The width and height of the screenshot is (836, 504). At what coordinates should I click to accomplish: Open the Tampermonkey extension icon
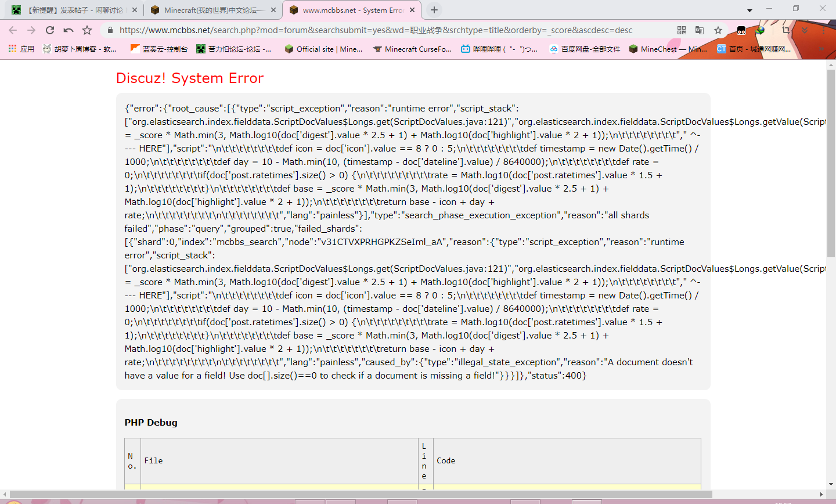point(741,30)
